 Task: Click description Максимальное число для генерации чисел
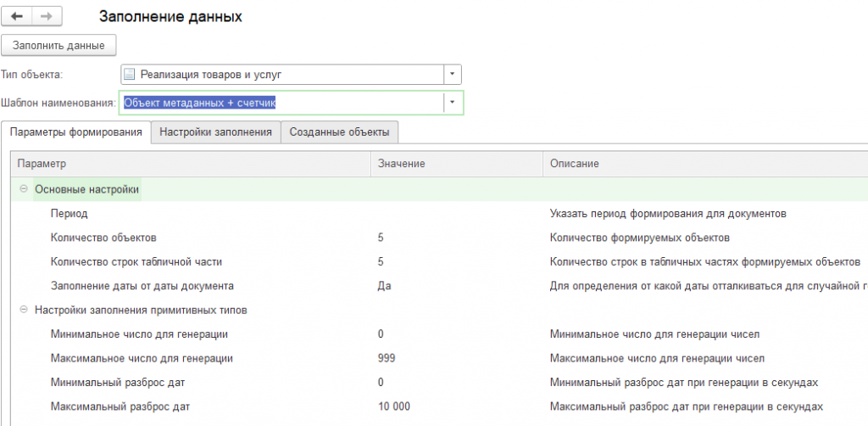pos(657,358)
